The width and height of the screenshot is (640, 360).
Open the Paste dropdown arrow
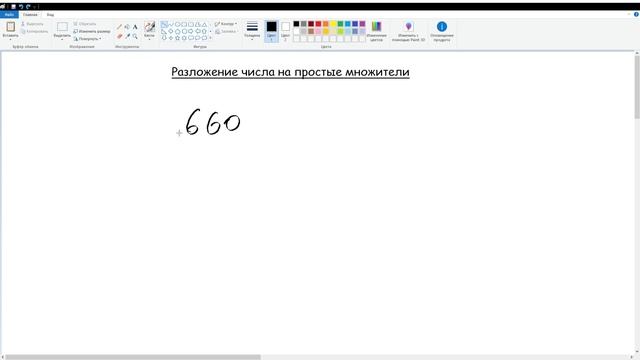tap(10, 40)
